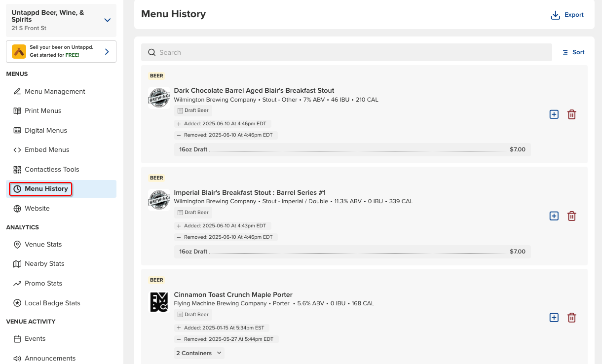Viewport: 602px width, 364px height.
Task: Open the Sort options
Action: pyautogui.click(x=573, y=52)
